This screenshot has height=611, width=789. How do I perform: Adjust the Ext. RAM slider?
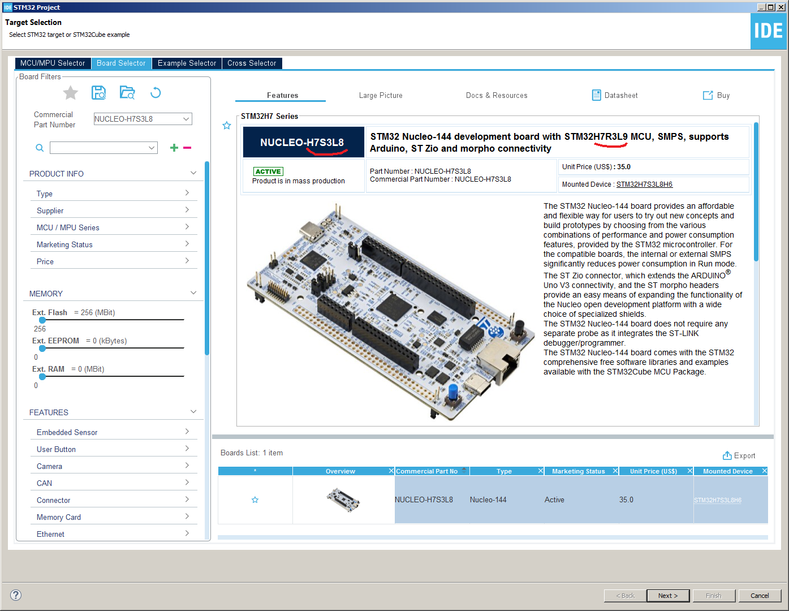(x=42, y=376)
